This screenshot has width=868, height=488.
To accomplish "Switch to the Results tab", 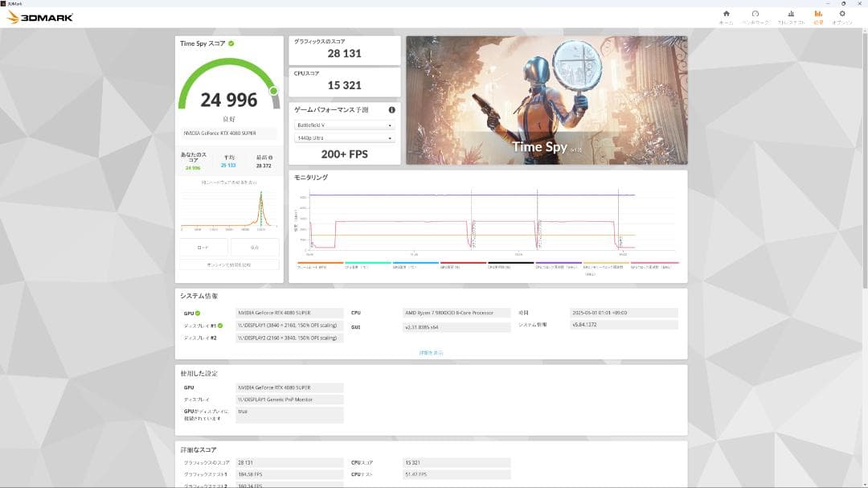I will [818, 16].
